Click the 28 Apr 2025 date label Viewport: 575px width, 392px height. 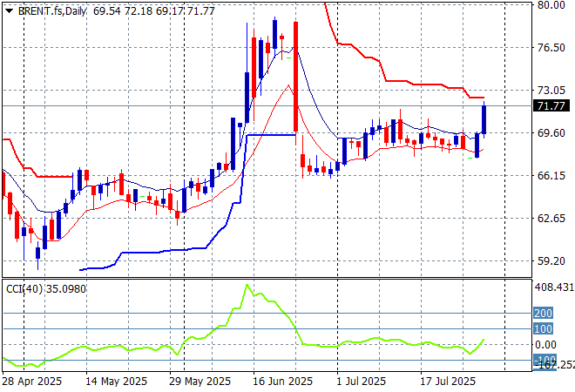pyautogui.click(x=31, y=382)
